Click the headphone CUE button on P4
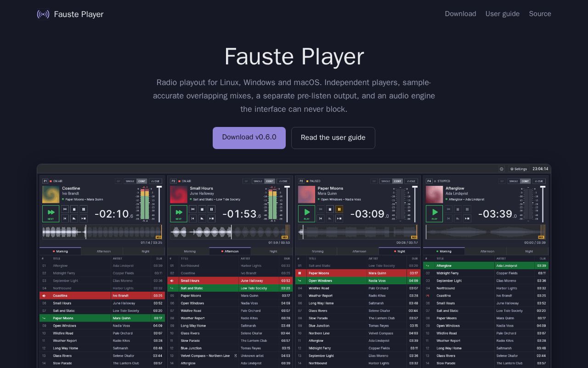The height and width of the screenshot is (368, 588). coord(539,181)
